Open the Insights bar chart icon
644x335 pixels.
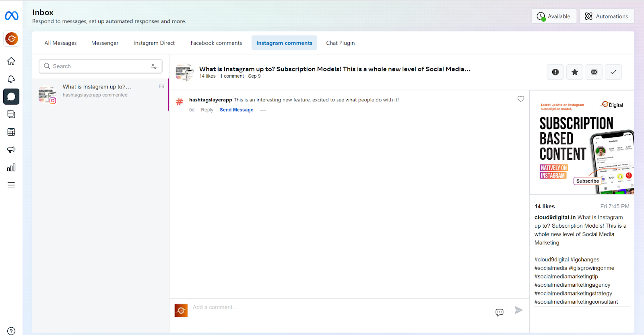(x=11, y=167)
